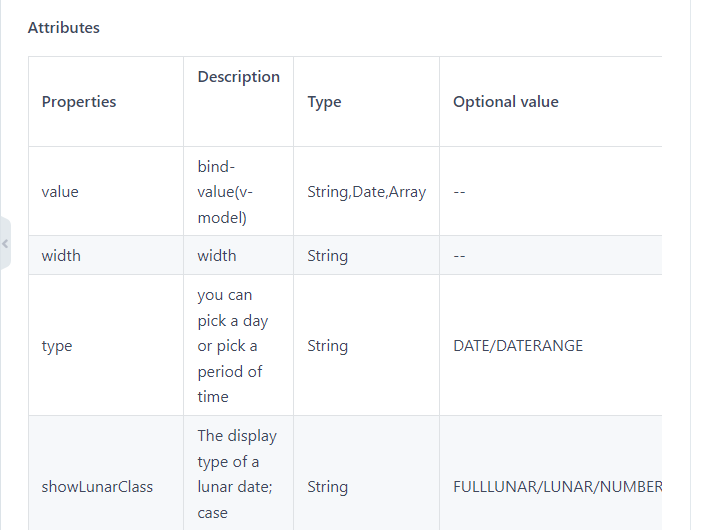Click the DATE/DATERANGE optional value

click(517, 346)
